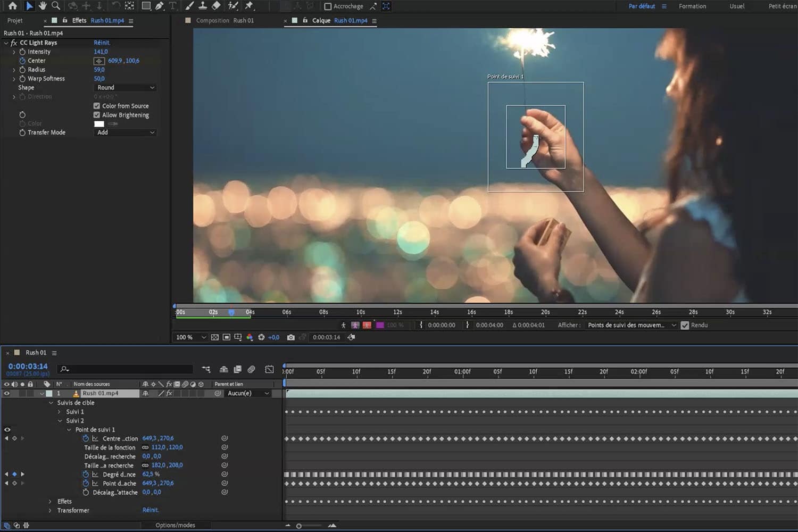Uncheck Allow Brightening
Image resolution: width=798 pixels, height=532 pixels.
coord(97,115)
